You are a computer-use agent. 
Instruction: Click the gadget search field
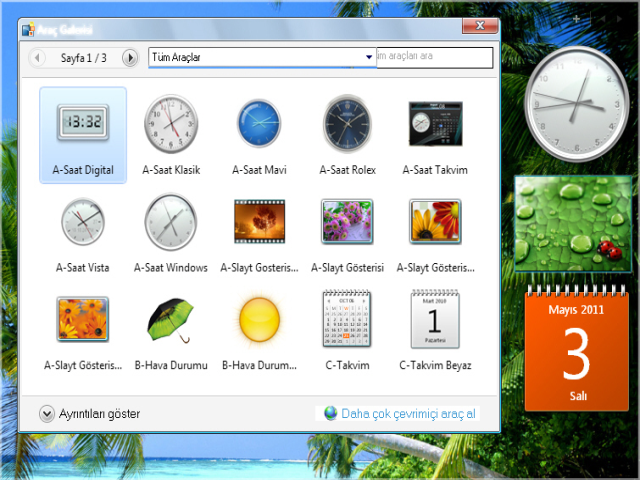click(x=434, y=57)
